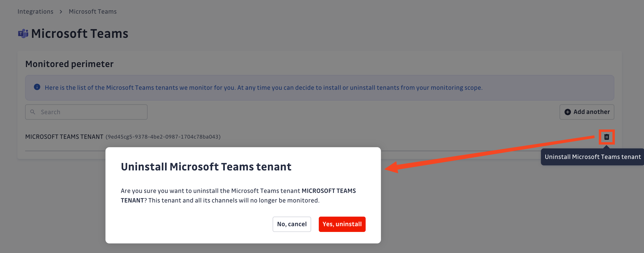Confirm with Yes, uninstall button
Screen dimensions: 644x253
pyautogui.click(x=342, y=224)
